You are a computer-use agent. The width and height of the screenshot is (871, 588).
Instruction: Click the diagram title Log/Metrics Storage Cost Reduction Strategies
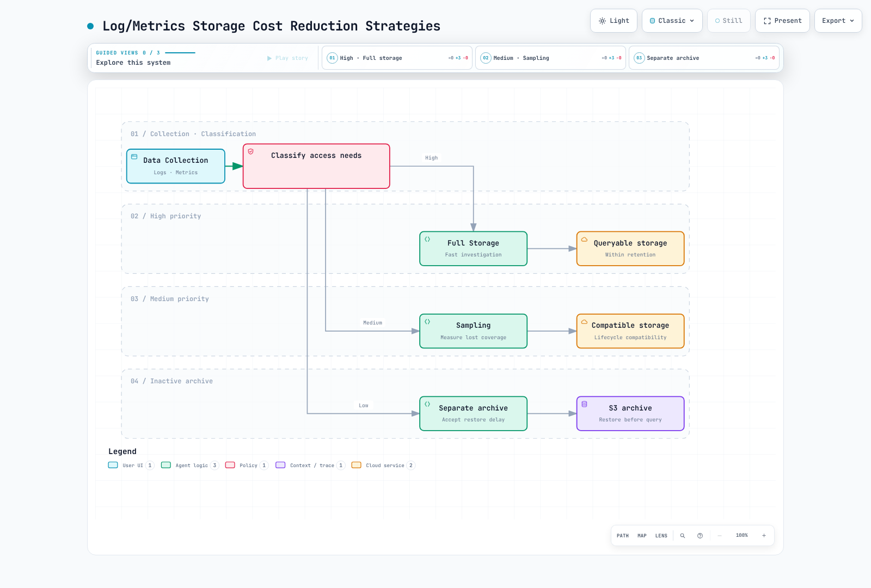[272, 26]
